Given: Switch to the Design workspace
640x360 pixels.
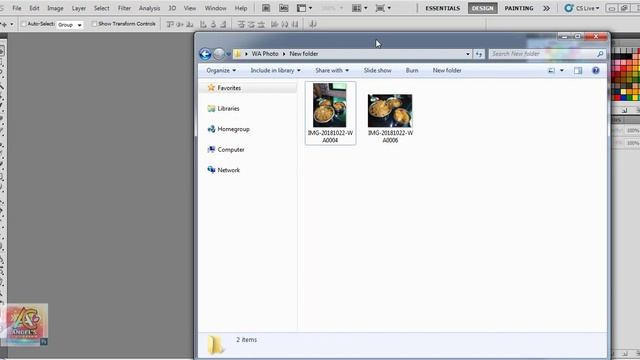Looking at the screenshot, I should tap(482, 8).
